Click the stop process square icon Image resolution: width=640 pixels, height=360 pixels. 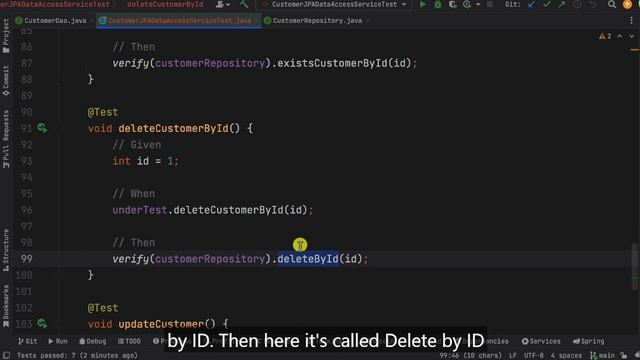(490, 4)
